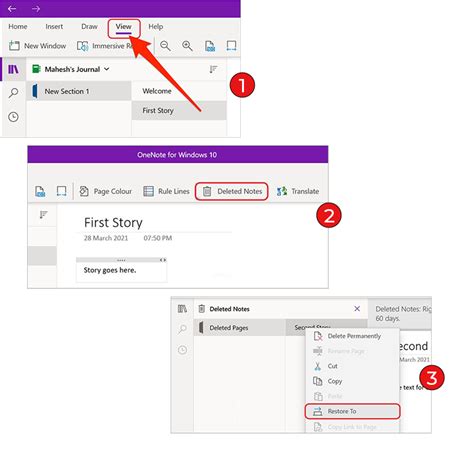Click the note text 'Story goes here.'
The height and width of the screenshot is (455, 474).
110,270
